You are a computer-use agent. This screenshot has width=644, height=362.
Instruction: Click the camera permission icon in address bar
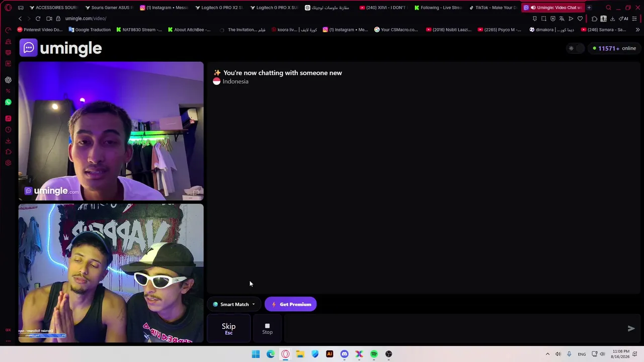[x=49, y=19]
